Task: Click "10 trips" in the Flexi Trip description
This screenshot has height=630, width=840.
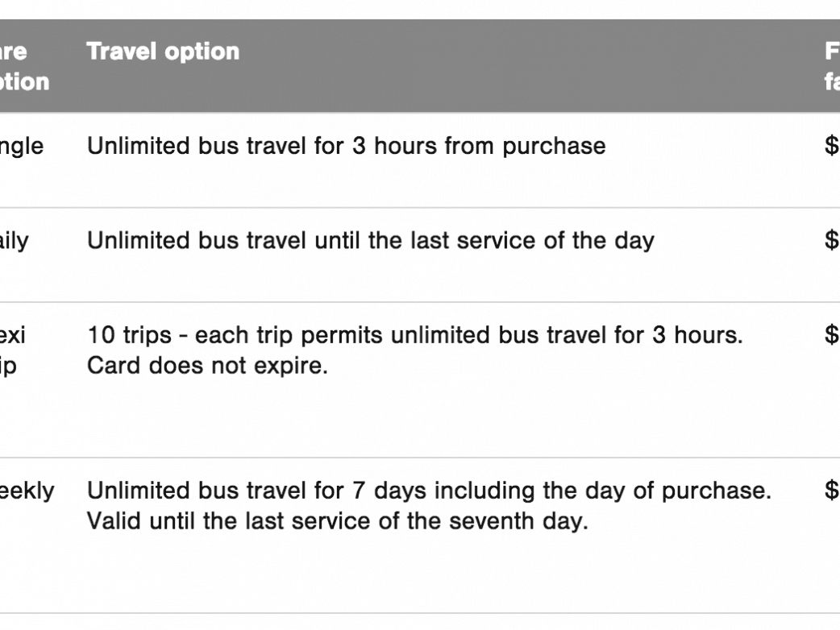Action: 121,335
